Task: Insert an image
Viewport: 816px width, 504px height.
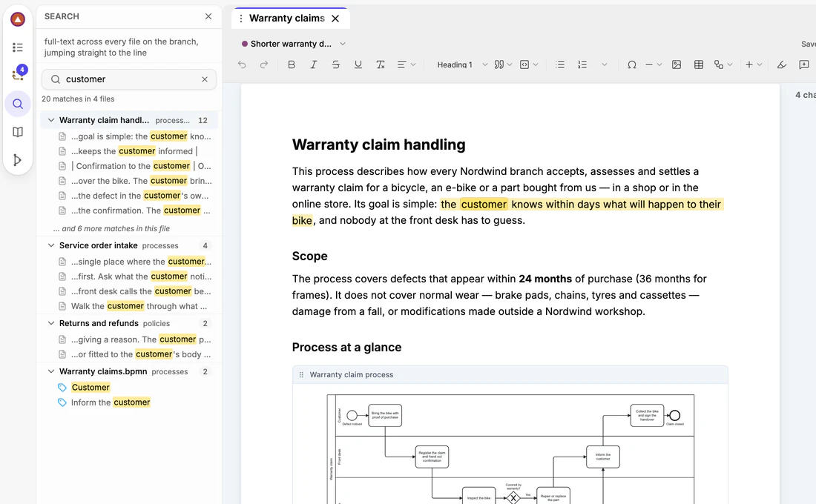Action: point(677,64)
